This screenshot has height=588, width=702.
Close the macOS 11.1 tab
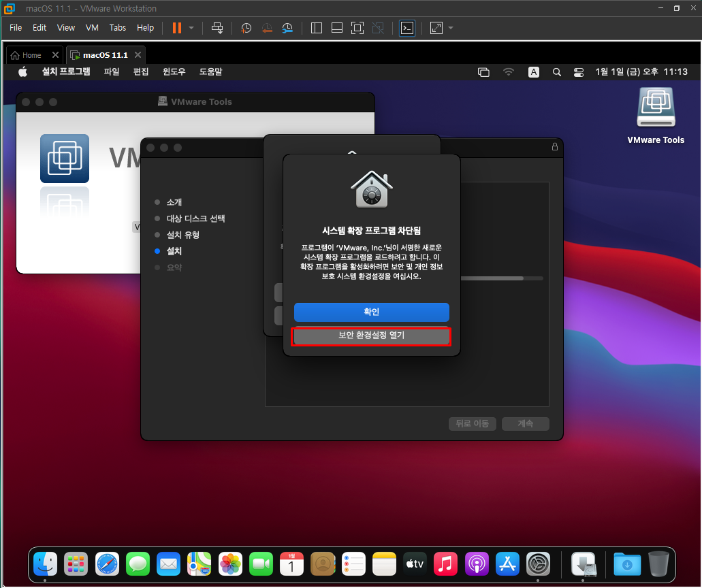pyautogui.click(x=138, y=54)
